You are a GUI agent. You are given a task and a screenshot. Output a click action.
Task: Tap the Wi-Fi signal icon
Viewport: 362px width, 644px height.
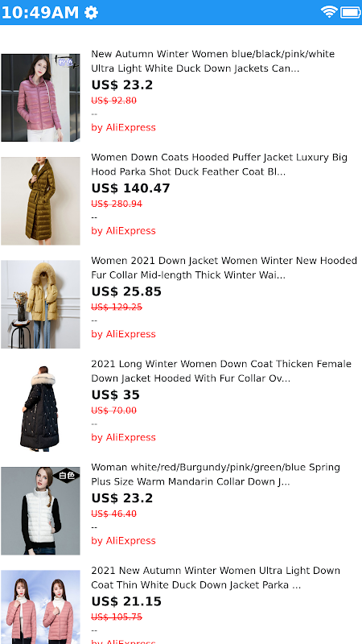pos(329,12)
